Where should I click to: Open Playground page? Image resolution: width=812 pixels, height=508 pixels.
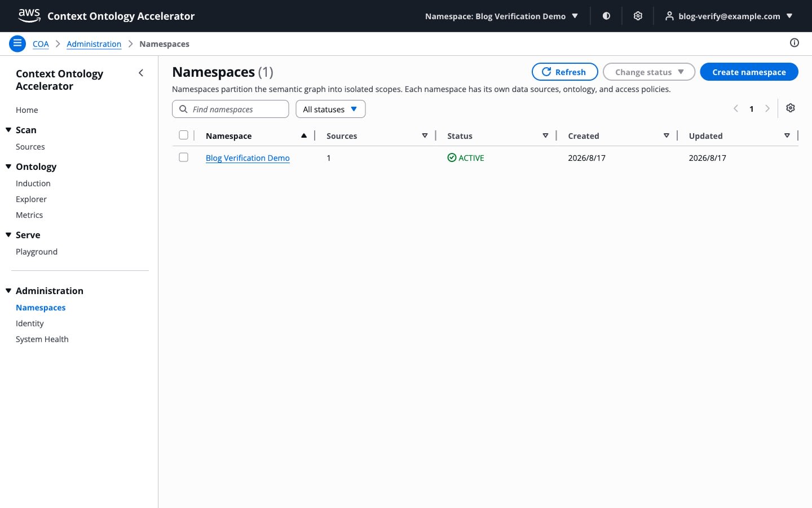[x=37, y=252]
